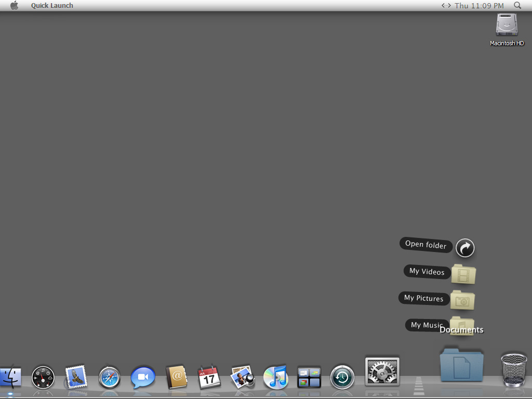The height and width of the screenshot is (399, 532).
Task: Launch Safari compass icon
Action: [x=109, y=377]
